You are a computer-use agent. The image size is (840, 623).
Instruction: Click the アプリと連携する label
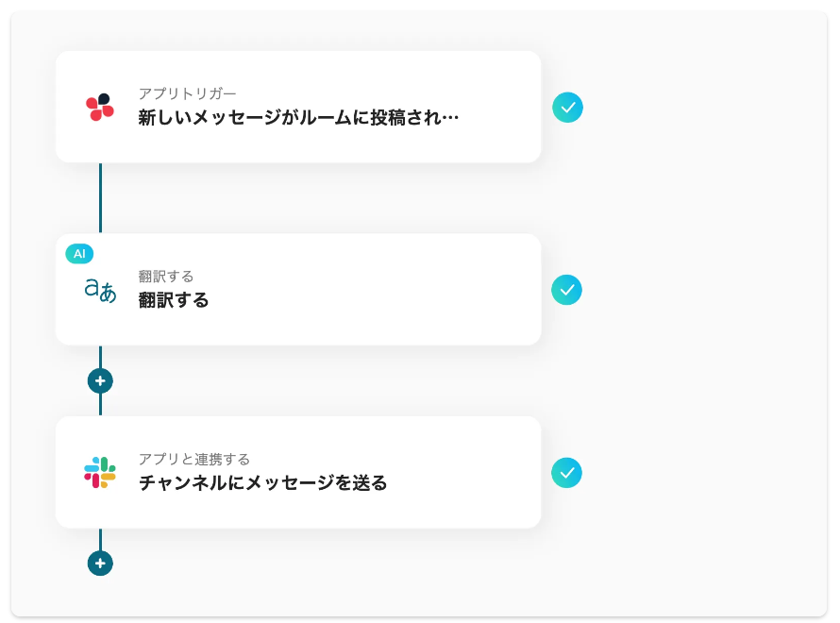click(194, 459)
